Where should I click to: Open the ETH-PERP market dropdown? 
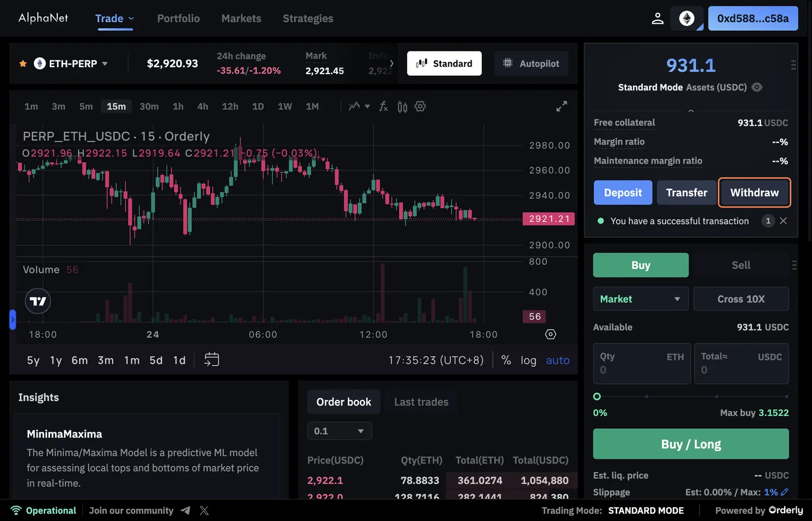[x=71, y=64]
